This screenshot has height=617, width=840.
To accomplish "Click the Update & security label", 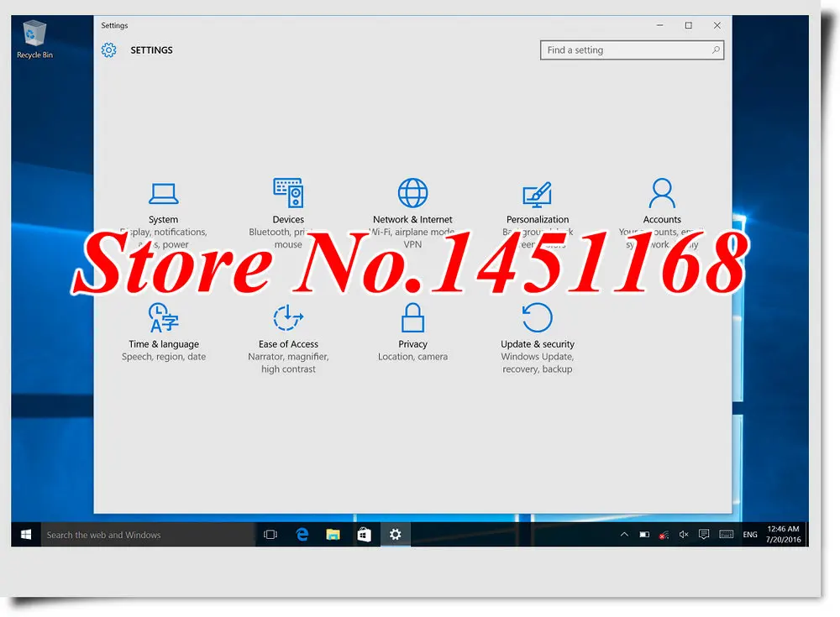I will click(x=538, y=344).
